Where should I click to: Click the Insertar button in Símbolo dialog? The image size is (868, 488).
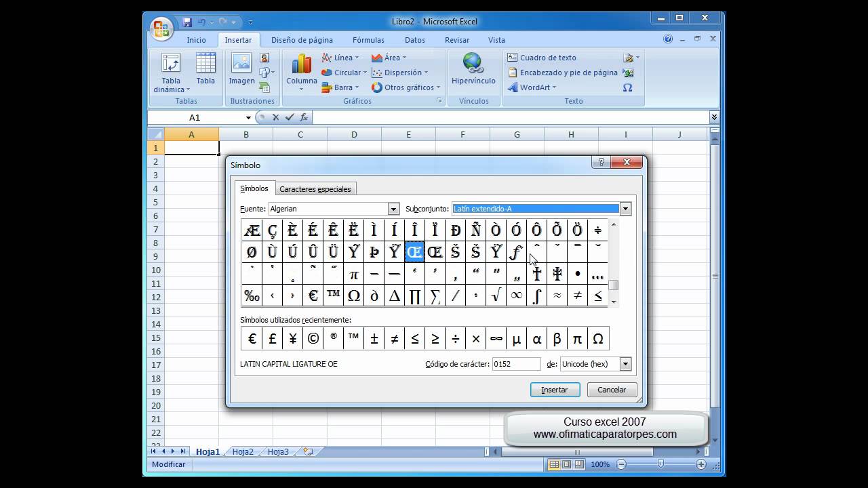[x=555, y=390]
